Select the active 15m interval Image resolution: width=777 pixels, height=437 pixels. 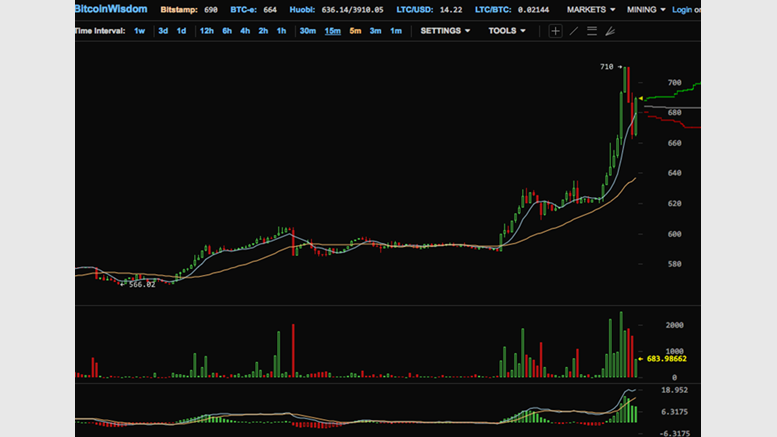[333, 31]
